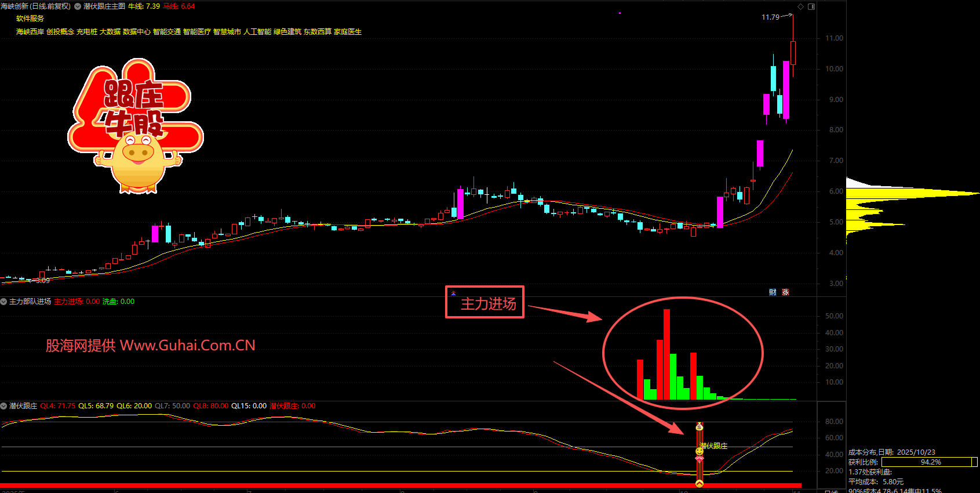This screenshot has height=493, width=980.
Task: Click the red 涨 marker icon
Action: pos(785,292)
